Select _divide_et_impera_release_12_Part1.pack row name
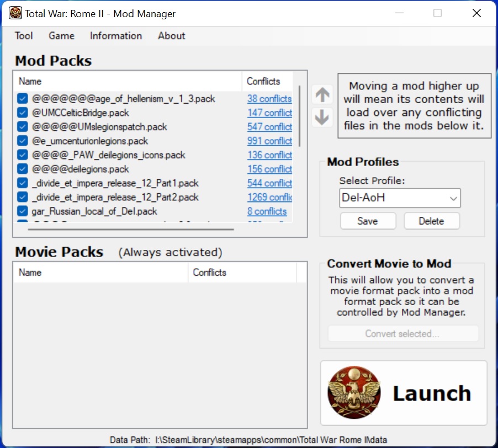Screen dimensions: 498x448 click(x=115, y=183)
